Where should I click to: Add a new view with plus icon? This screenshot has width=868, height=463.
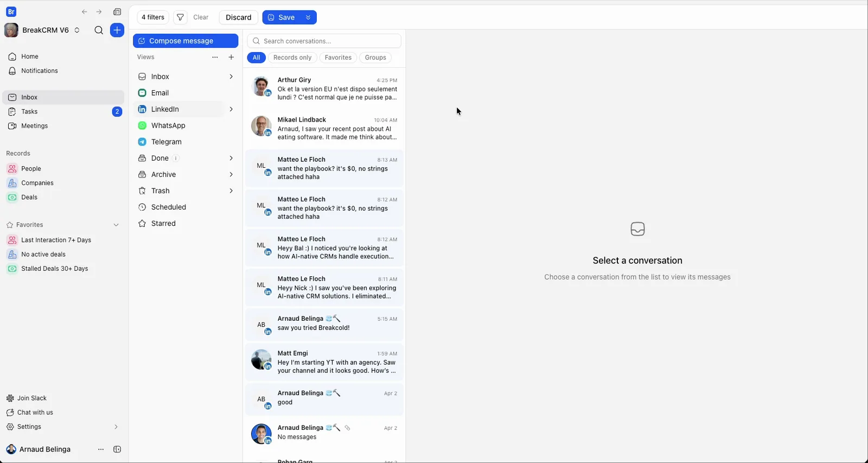pos(231,57)
